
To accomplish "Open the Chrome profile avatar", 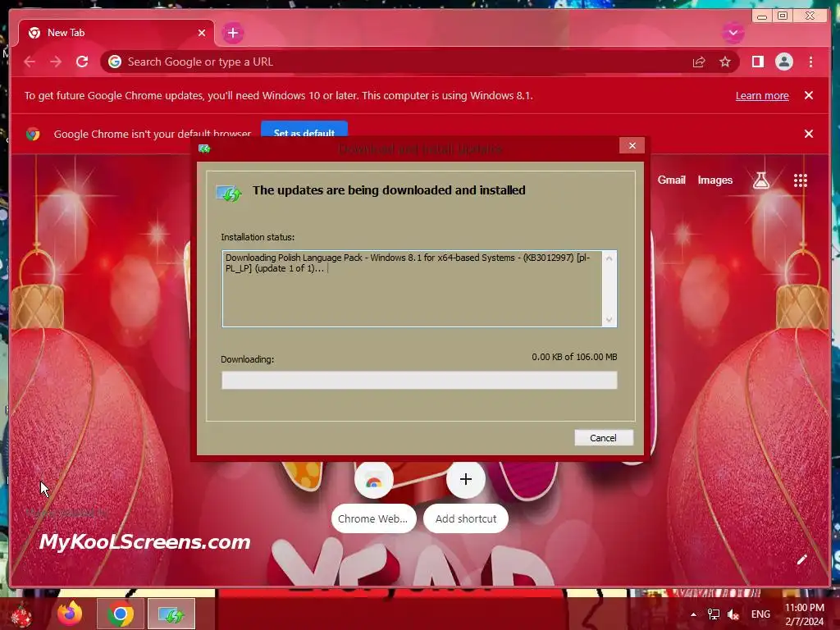I will point(783,62).
